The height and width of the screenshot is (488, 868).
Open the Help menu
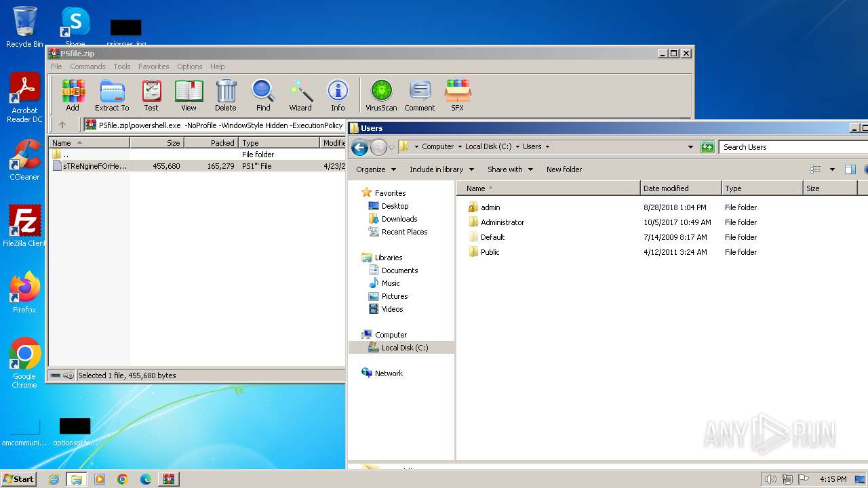[x=217, y=66]
